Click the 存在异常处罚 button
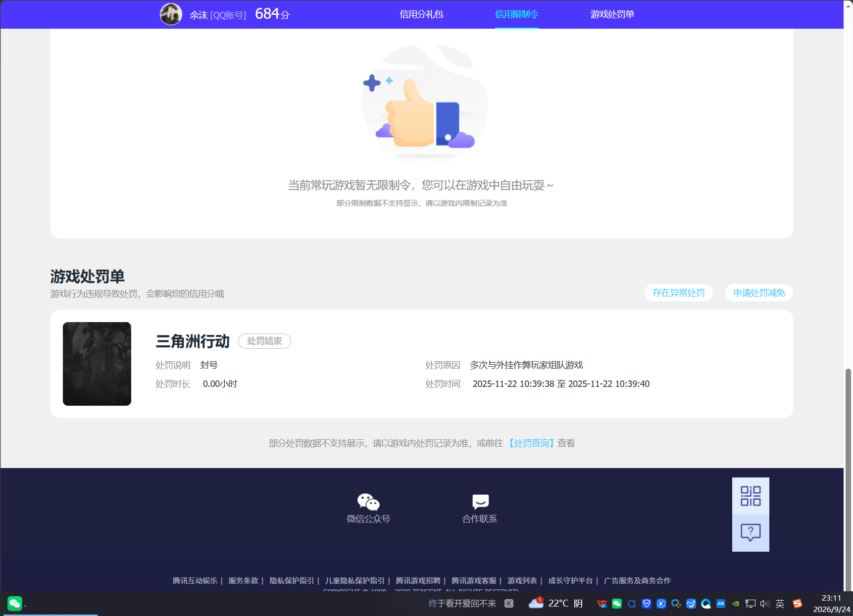The image size is (853, 616). (678, 292)
